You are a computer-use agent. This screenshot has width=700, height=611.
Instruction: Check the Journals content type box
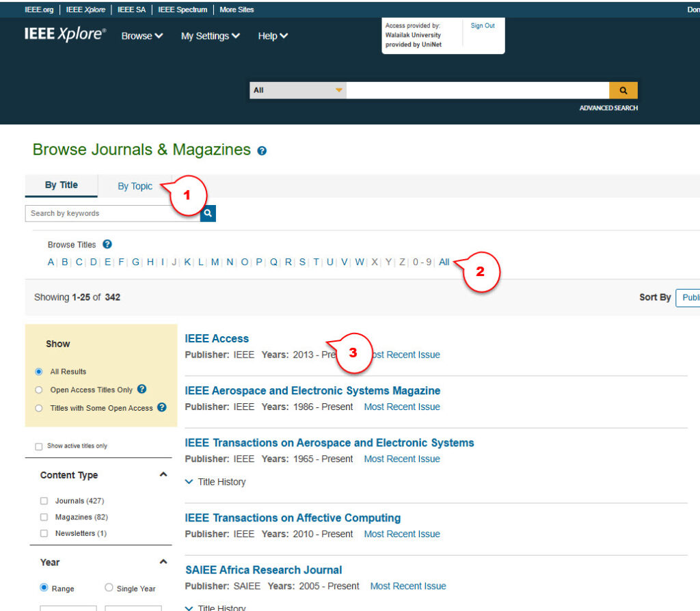[x=44, y=501]
